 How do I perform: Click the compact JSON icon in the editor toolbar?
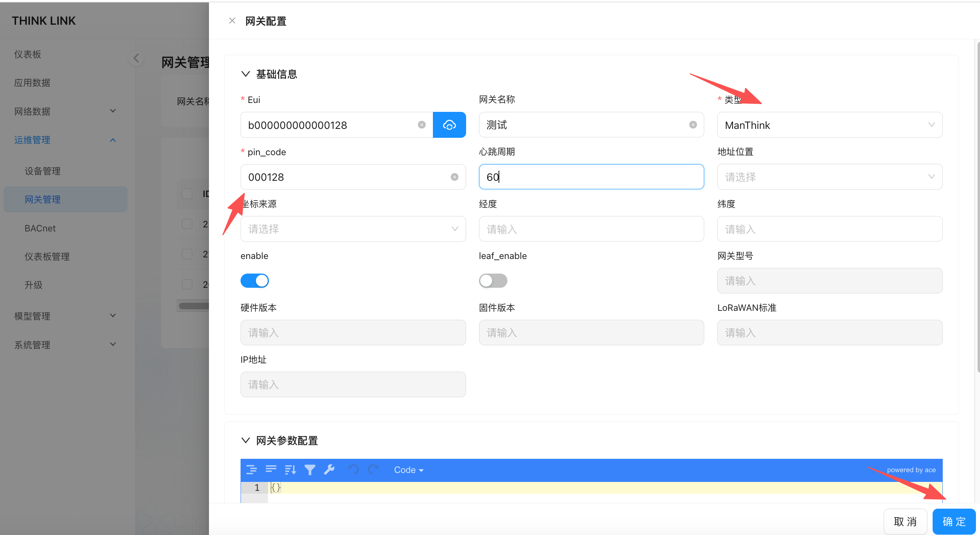click(x=271, y=470)
